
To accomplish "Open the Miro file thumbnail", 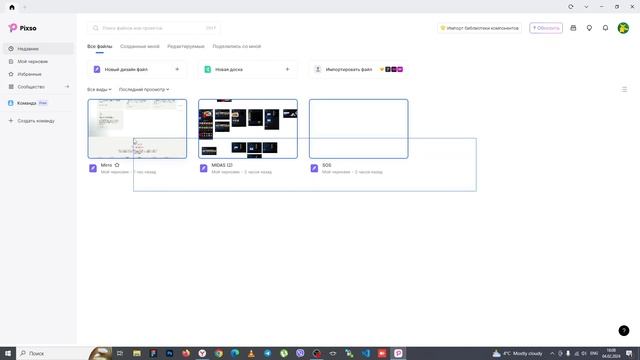I will coord(137,129).
